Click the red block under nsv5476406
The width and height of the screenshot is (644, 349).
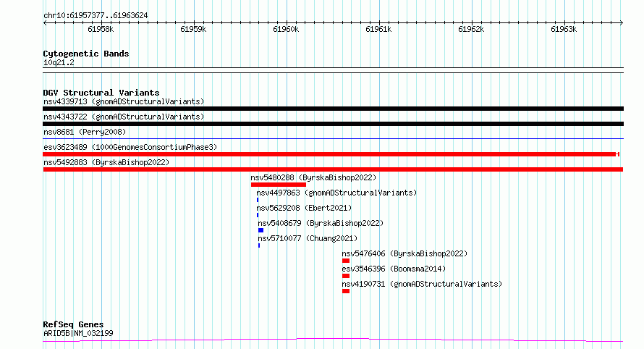point(346,261)
